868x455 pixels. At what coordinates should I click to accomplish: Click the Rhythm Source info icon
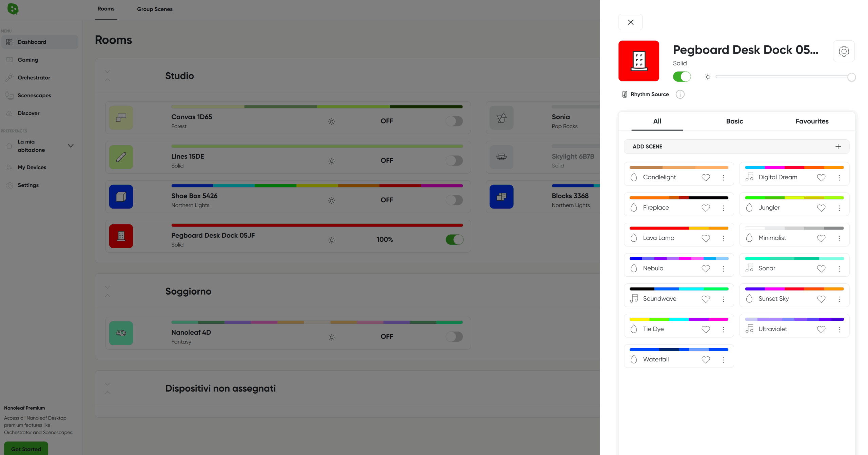pyautogui.click(x=680, y=94)
